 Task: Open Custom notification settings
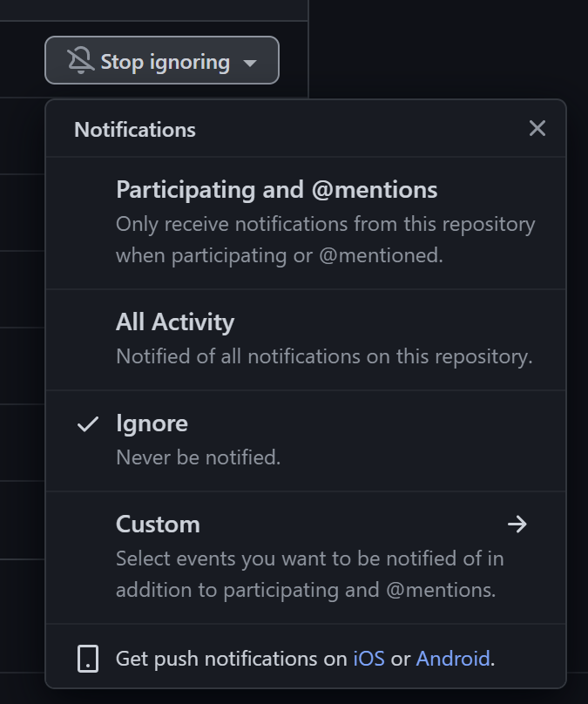306,557
